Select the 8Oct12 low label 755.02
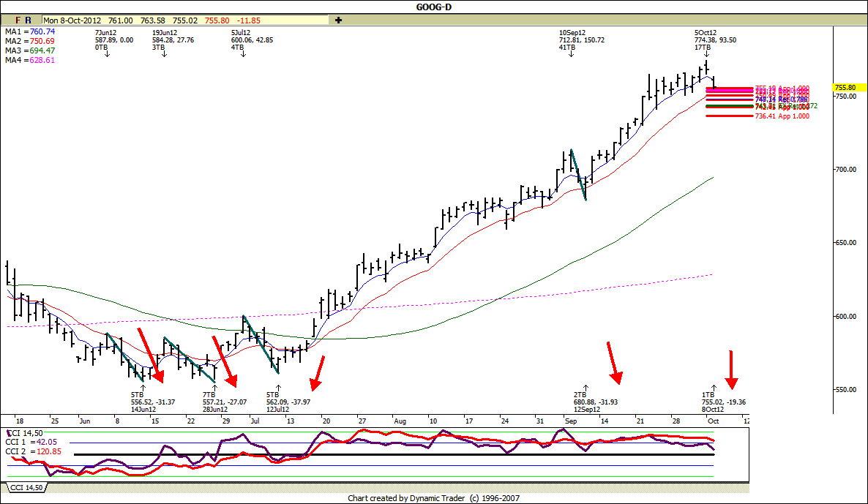 (724, 402)
